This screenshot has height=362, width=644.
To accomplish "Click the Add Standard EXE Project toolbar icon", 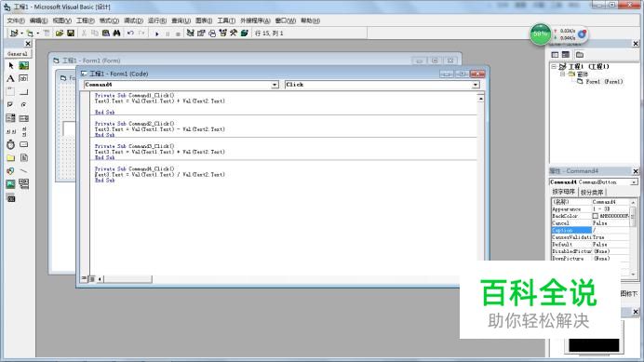I will coord(14,34).
